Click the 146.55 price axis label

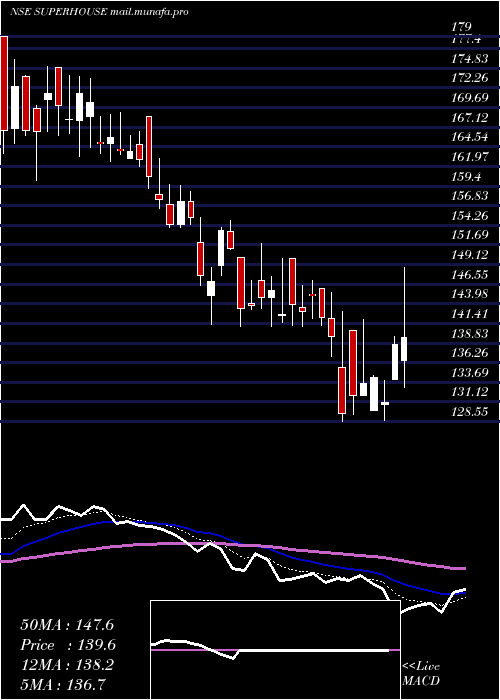point(471,274)
